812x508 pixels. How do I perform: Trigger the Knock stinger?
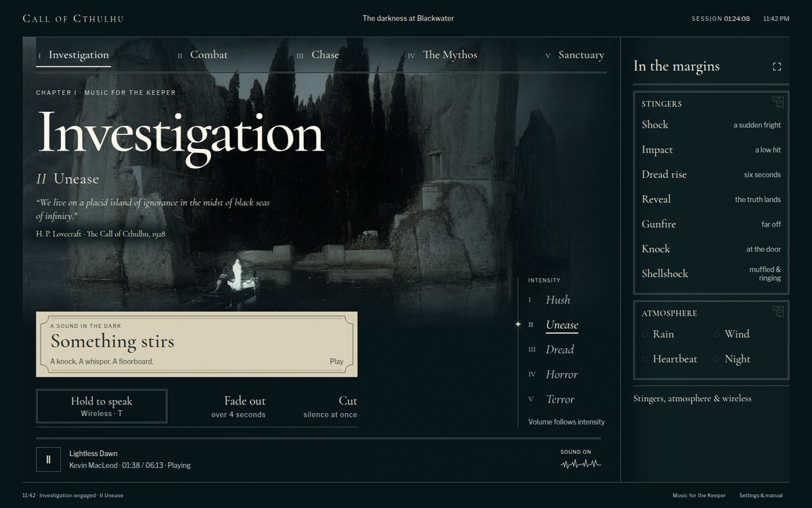point(711,249)
